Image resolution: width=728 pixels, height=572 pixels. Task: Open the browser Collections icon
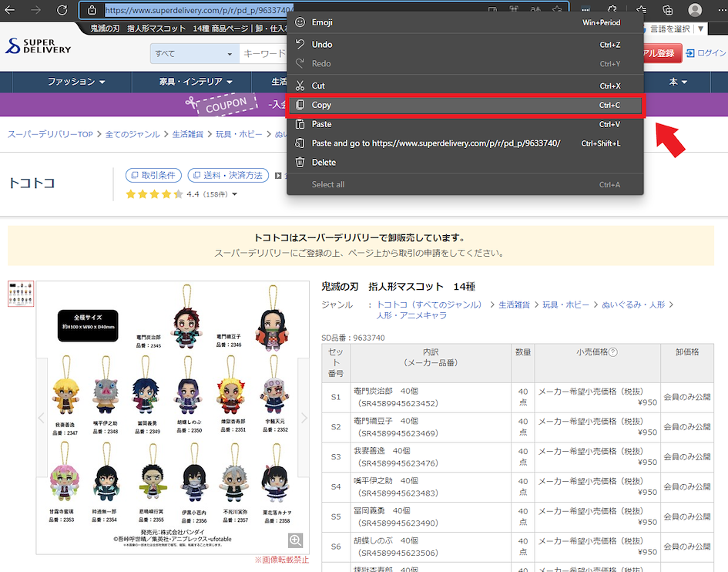pos(668,10)
